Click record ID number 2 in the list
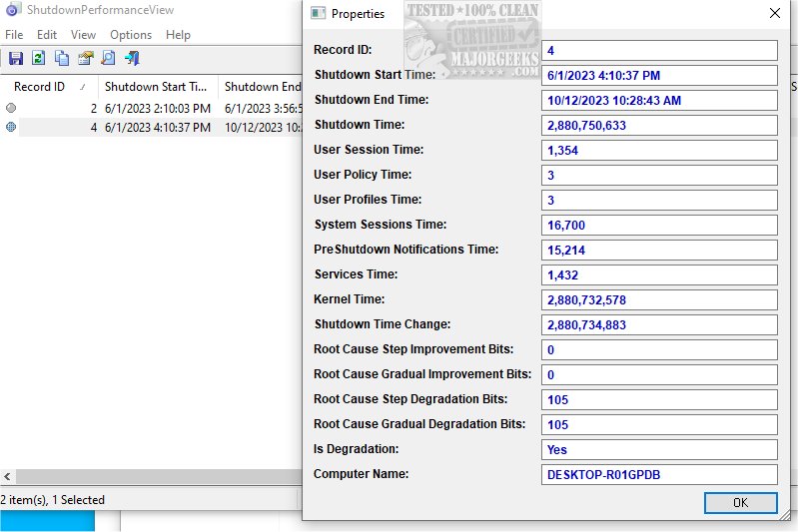 tap(94, 109)
